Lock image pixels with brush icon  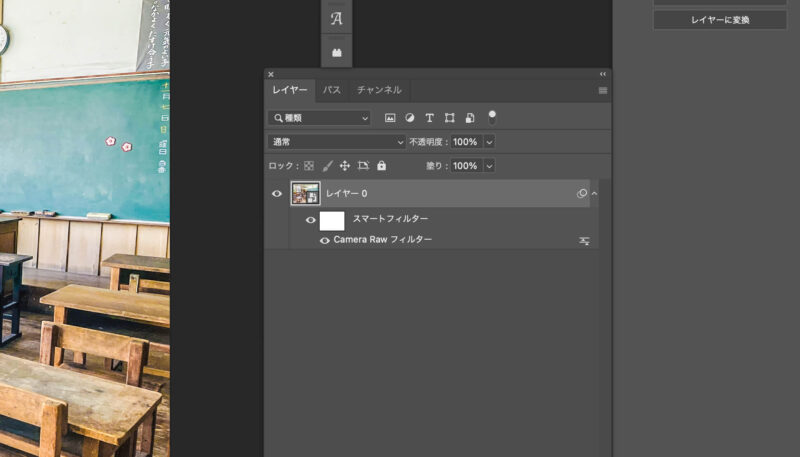pos(328,166)
